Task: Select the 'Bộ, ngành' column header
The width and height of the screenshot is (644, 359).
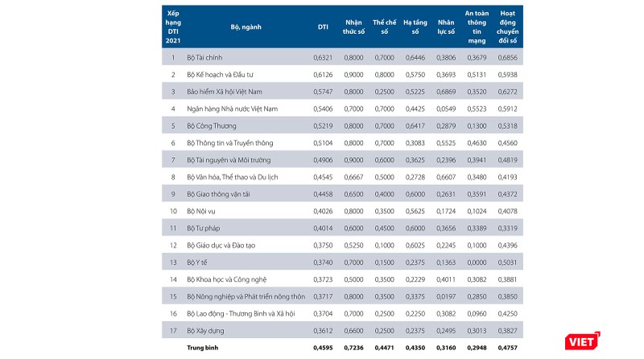Action: click(x=246, y=27)
